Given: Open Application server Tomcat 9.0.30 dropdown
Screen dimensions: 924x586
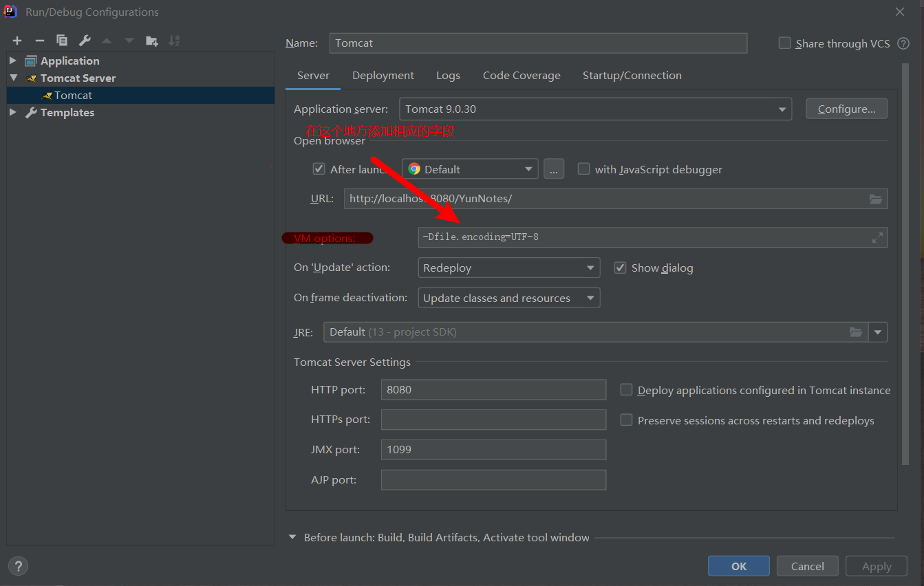Looking at the screenshot, I should [x=595, y=109].
